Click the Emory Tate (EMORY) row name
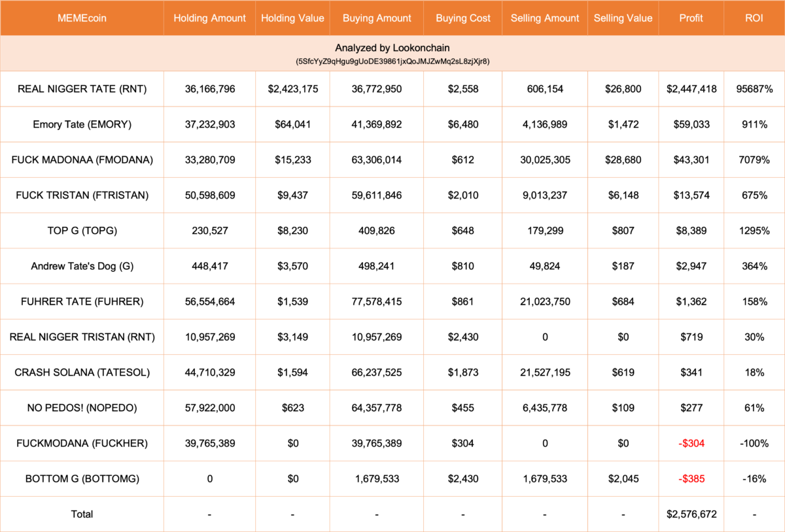This screenshot has width=785, height=532. [x=82, y=124]
